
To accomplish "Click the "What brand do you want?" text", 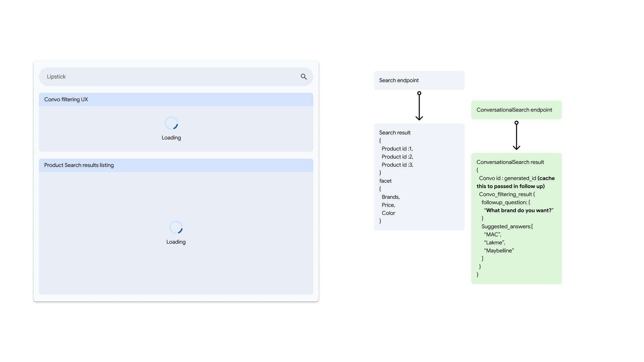I will [x=519, y=210].
